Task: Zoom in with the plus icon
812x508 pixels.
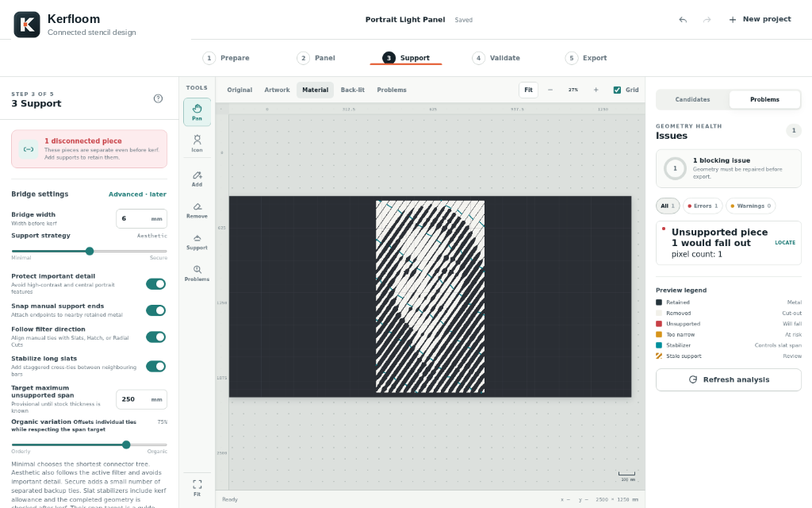Action: pyautogui.click(x=596, y=90)
